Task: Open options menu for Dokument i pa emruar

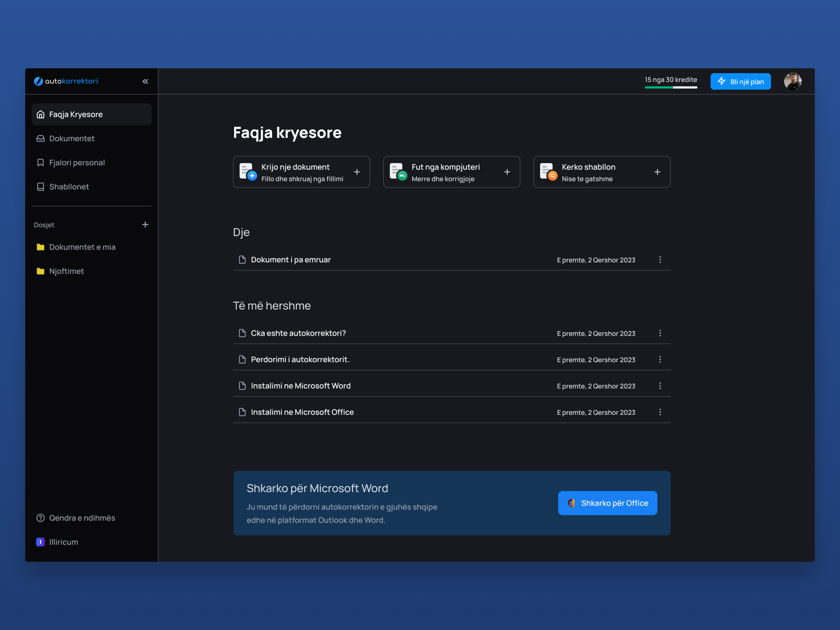Action: coord(660,260)
